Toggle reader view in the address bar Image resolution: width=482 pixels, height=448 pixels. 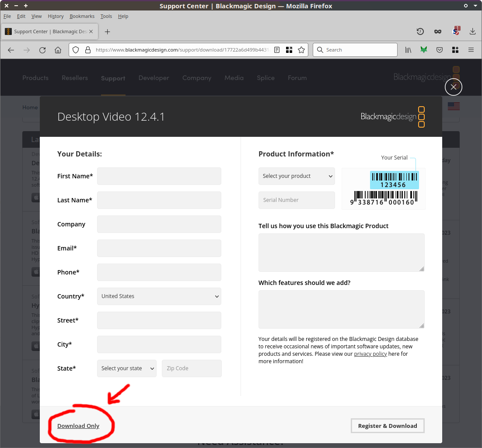click(277, 50)
